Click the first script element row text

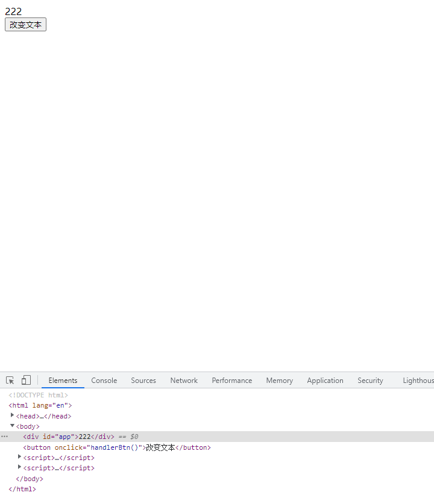point(59,458)
